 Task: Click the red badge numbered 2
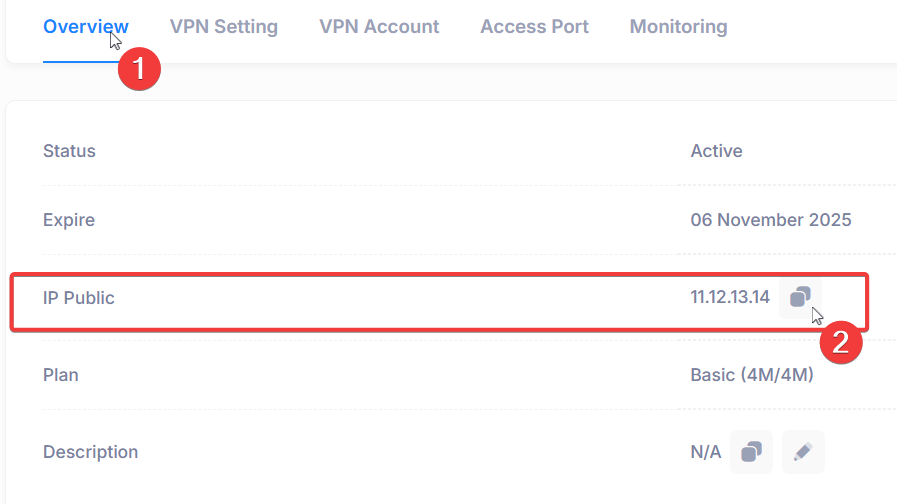pyautogui.click(x=841, y=343)
